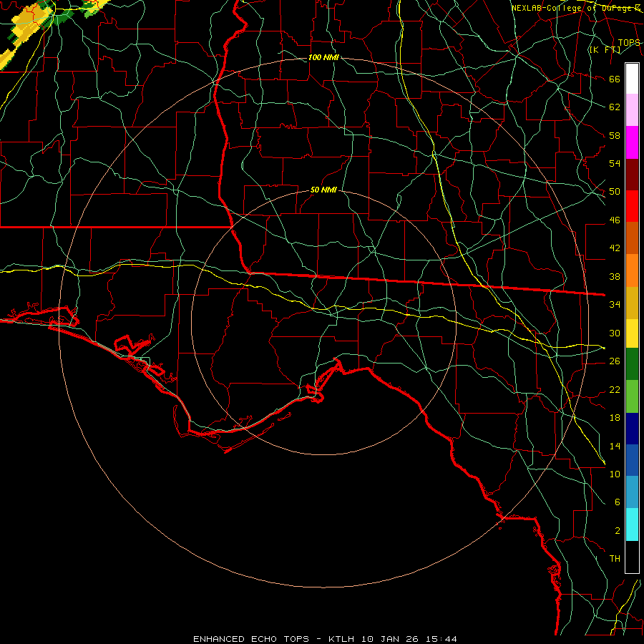644x644 pixels.
Task: Click the medium blue 10-14 kft legend swatch
Action: pos(632,460)
